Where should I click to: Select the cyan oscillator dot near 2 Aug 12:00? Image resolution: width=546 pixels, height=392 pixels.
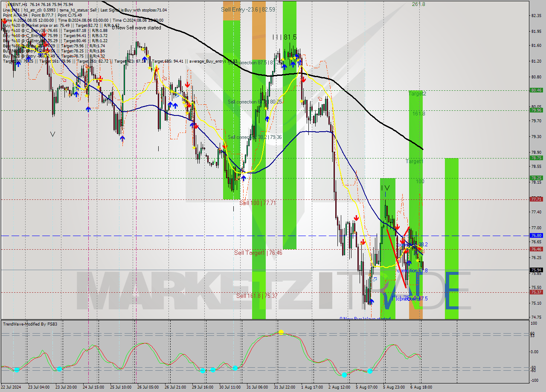(x=344, y=375)
